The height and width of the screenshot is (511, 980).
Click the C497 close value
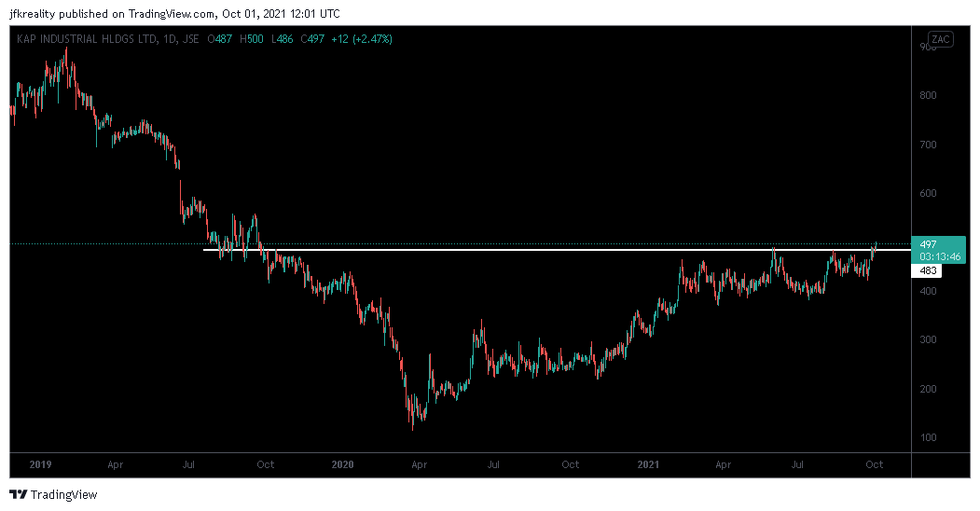(311, 39)
